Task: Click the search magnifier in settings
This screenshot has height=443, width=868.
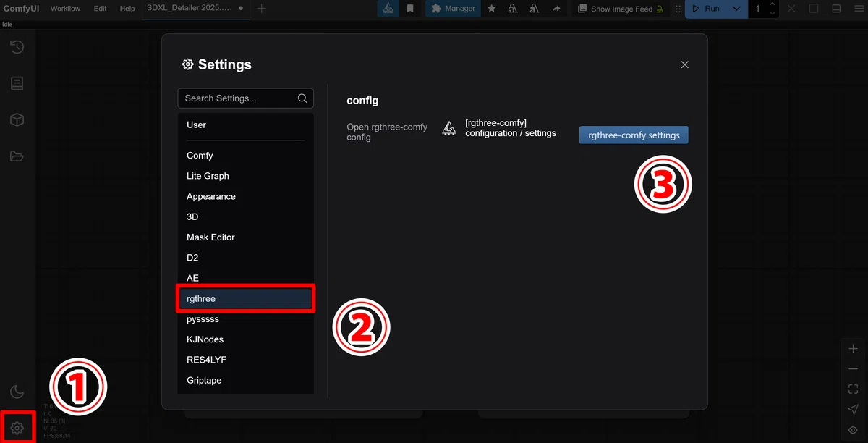Action: coord(302,98)
